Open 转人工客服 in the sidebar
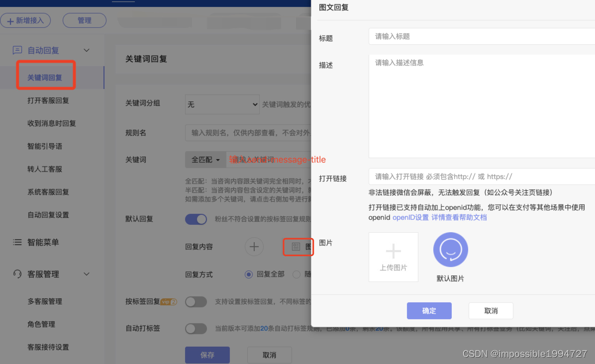 pyautogui.click(x=45, y=169)
